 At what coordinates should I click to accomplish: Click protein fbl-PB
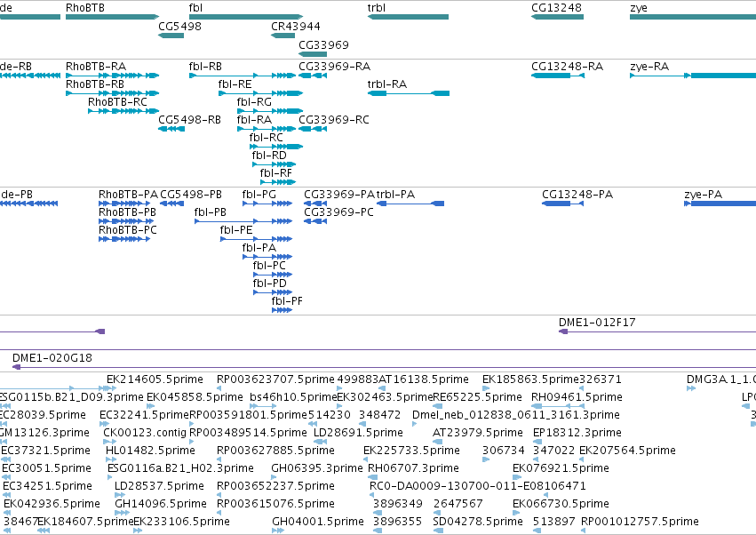click(243, 221)
